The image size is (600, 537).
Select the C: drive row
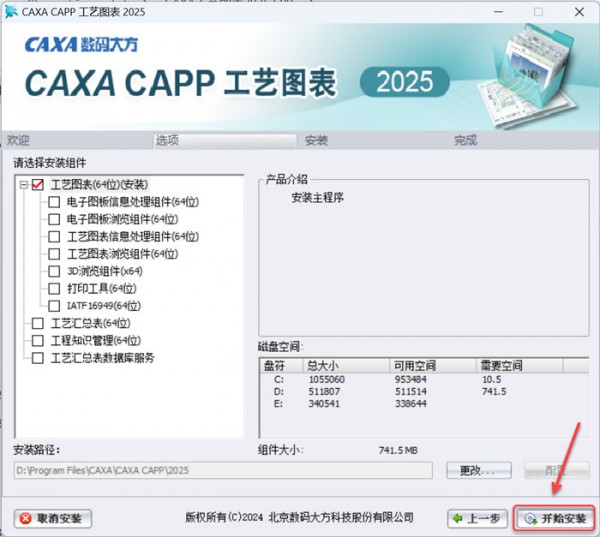[424, 379]
